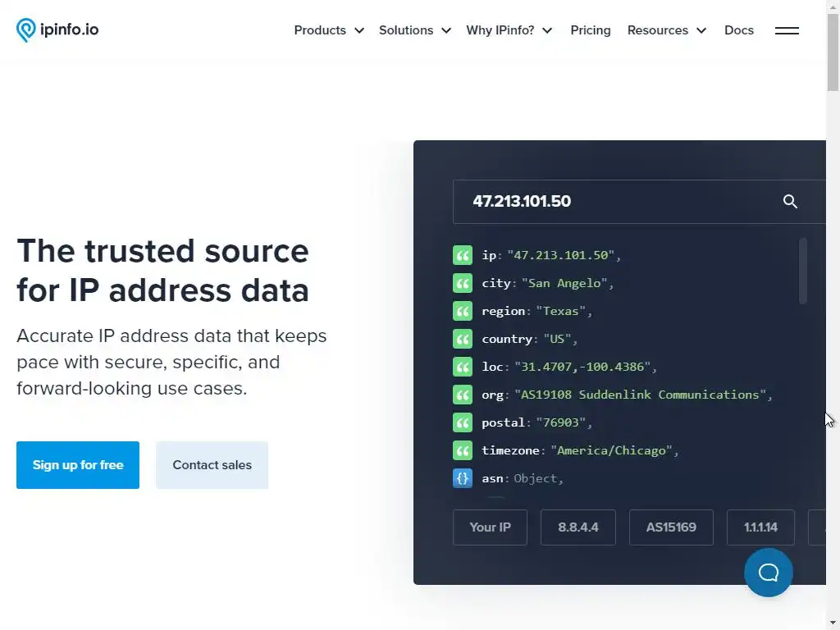840x630 pixels.
Task: Click the "76903" postal value
Action: 560,422
